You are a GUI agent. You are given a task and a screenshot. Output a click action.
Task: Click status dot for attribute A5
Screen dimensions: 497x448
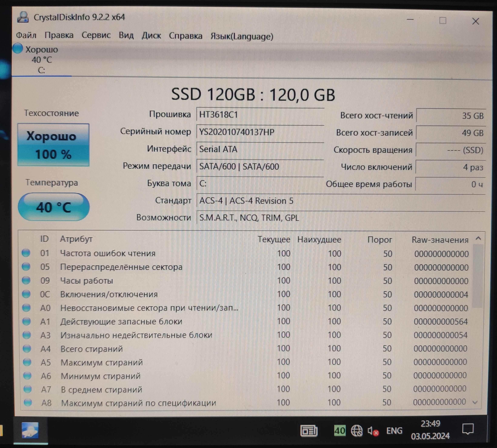(27, 362)
